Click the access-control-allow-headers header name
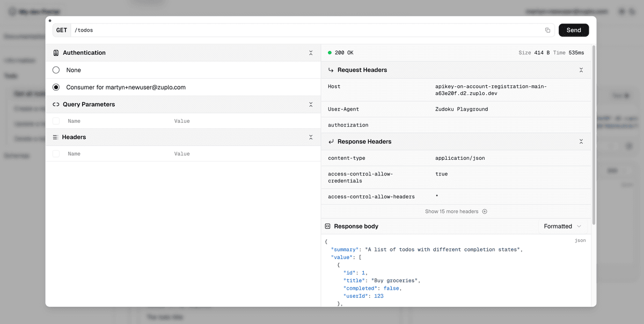This screenshot has width=644, height=324. click(371, 197)
